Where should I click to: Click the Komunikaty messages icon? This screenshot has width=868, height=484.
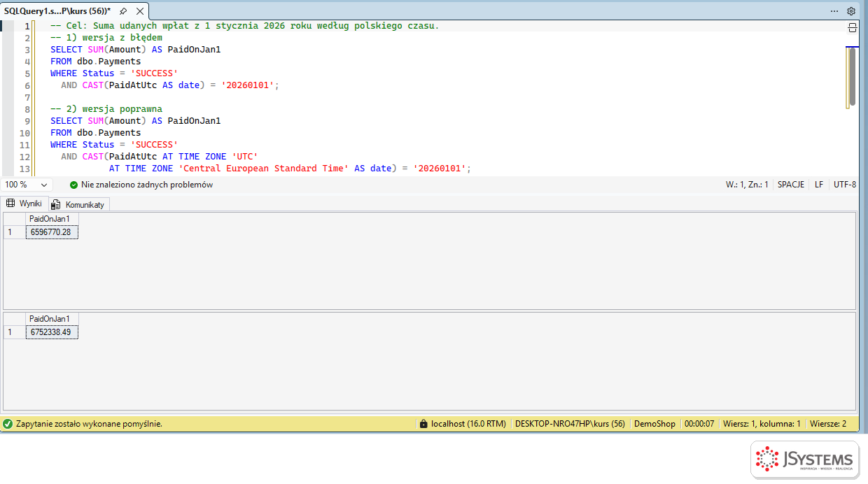pos(56,204)
